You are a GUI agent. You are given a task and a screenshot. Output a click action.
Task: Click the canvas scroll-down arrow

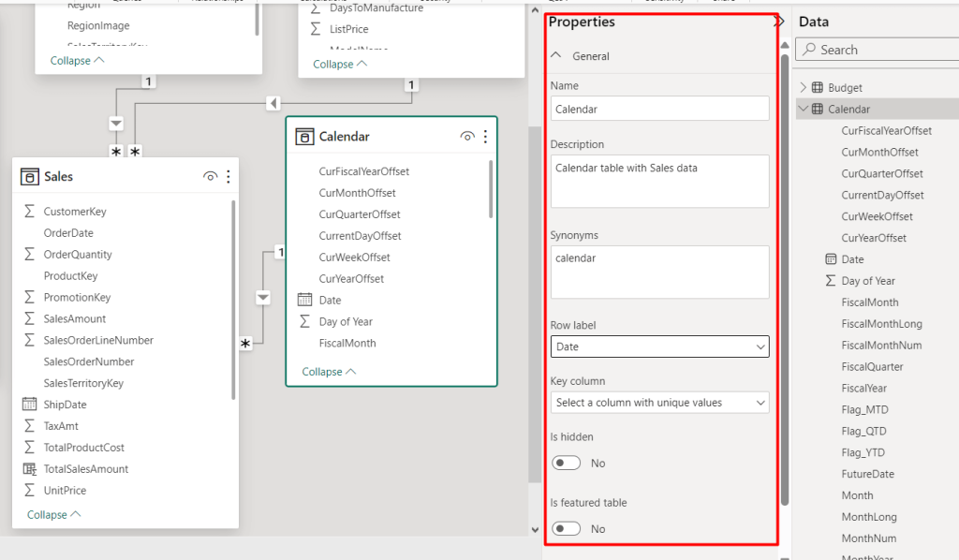[x=535, y=530]
